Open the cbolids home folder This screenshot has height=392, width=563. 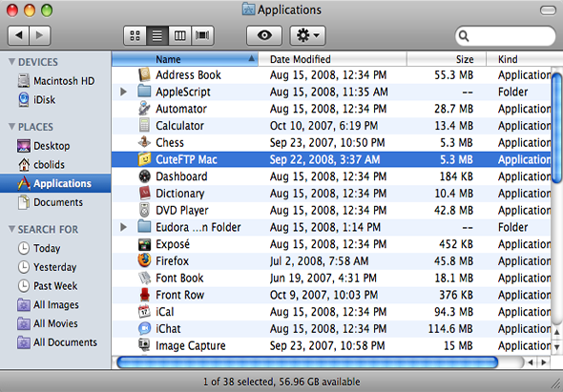click(55, 164)
